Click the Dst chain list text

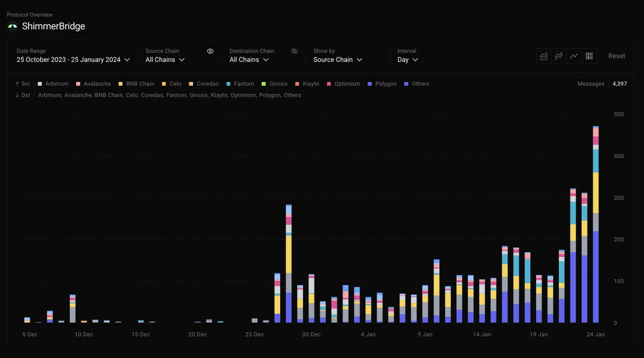(170, 95)
